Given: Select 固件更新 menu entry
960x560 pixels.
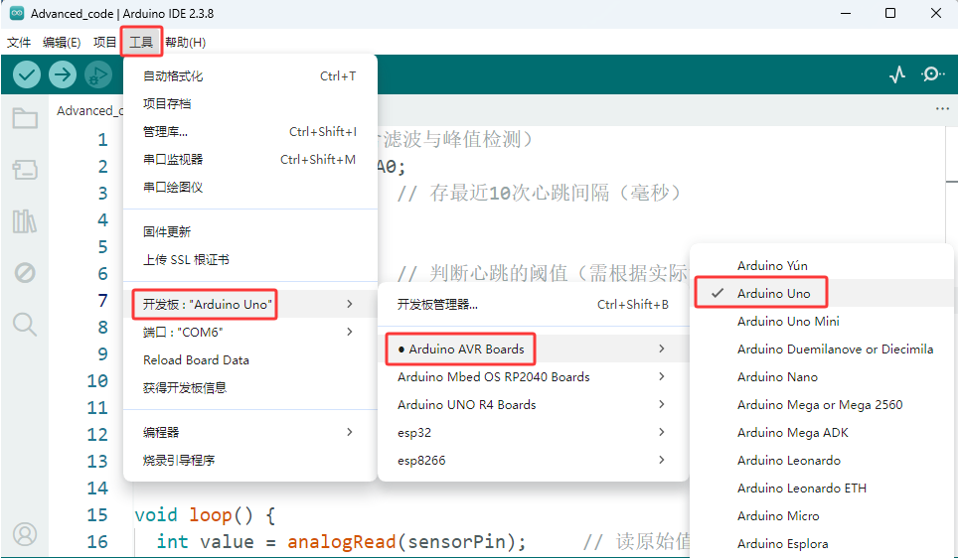Looking at the screenshot, I should click(x=249, y=232).
